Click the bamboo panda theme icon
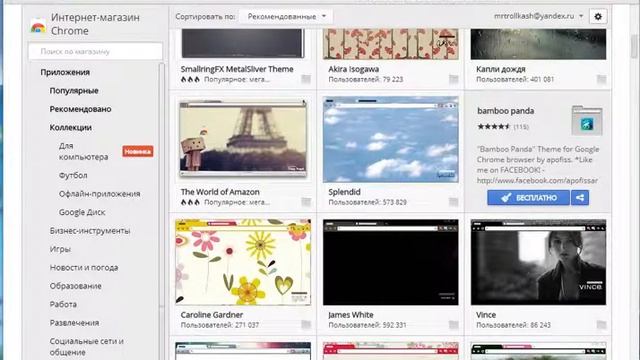The image size is (640, 360). click(587, 120)
